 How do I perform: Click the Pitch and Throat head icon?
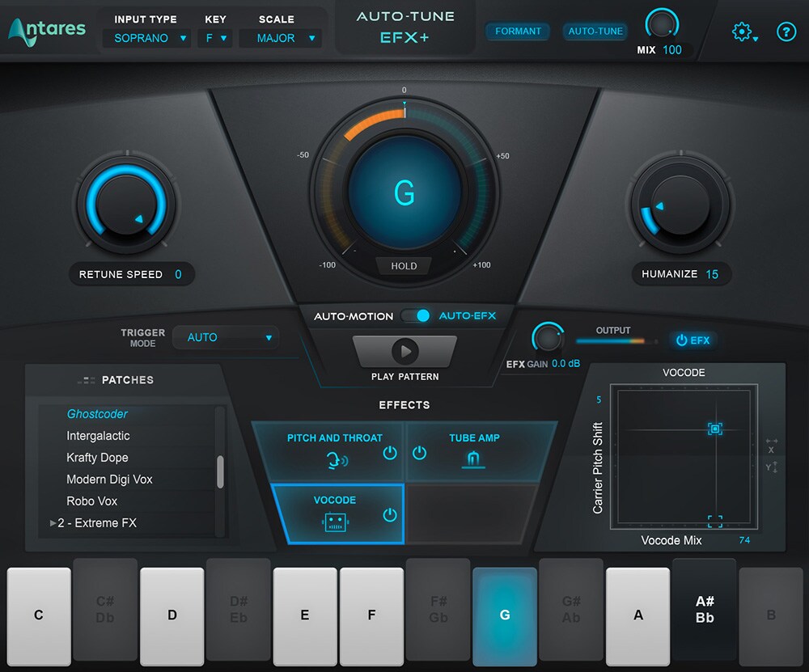tap(337, 459)
